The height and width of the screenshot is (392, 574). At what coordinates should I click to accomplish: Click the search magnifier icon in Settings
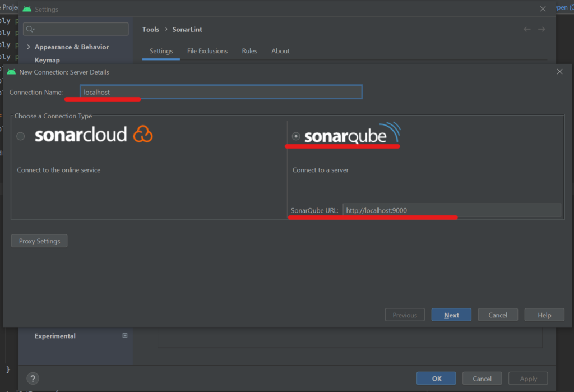pos(30,29)
